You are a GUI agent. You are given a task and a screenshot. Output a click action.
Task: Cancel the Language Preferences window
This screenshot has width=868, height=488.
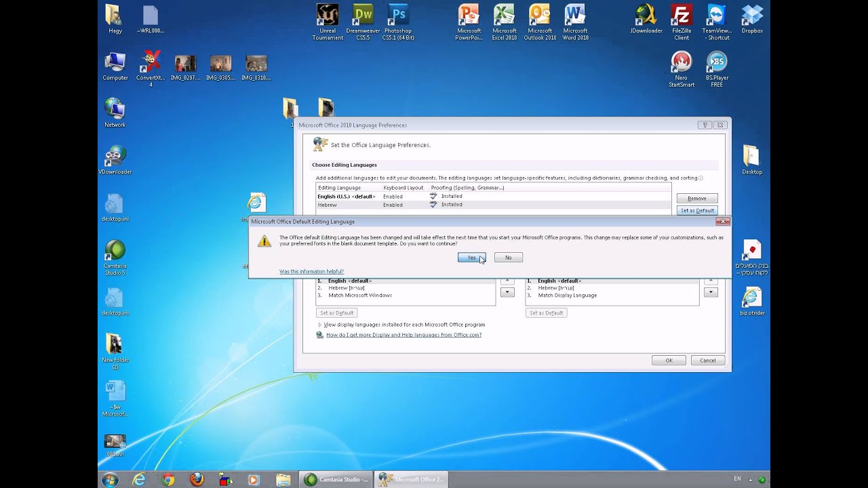click(x=707, y=361)
